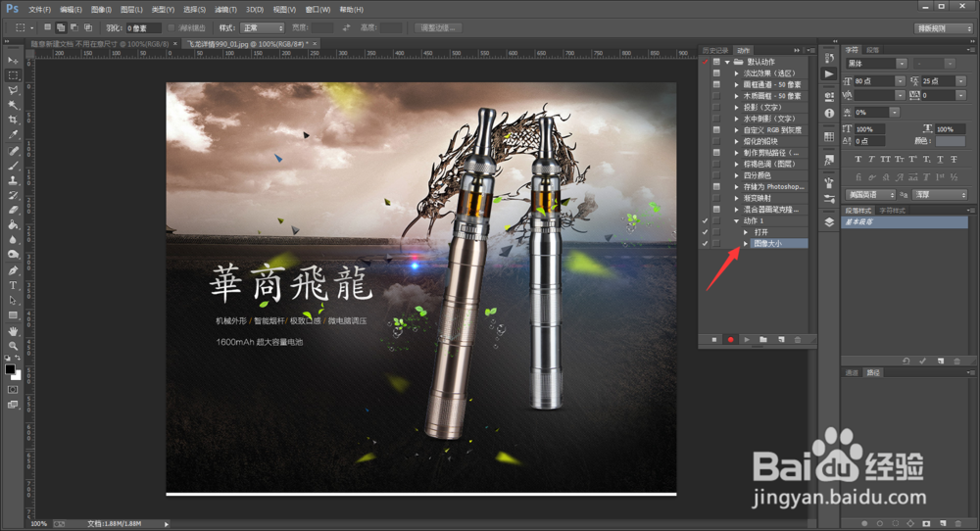This screenshot has width=980, height=531.
Task: Open the 图像(I) menu
Action: click(x=101, y=10)
